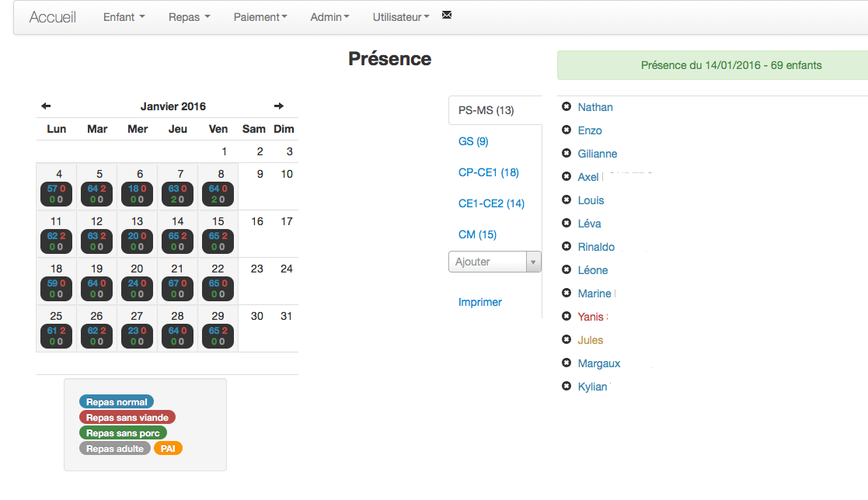Remove Marine from the presence list

point(566,293)
